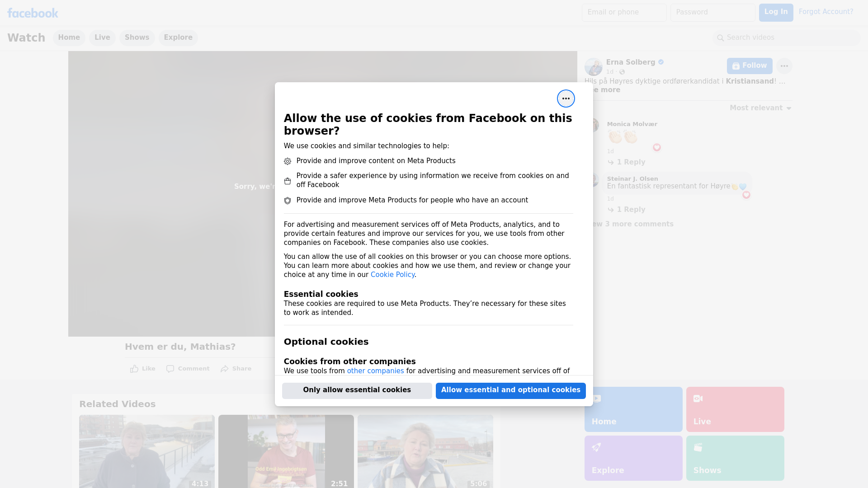This screenshot has width=868, height=488.
Task: Focus the Password field
Action: click(x=712, y=13)
